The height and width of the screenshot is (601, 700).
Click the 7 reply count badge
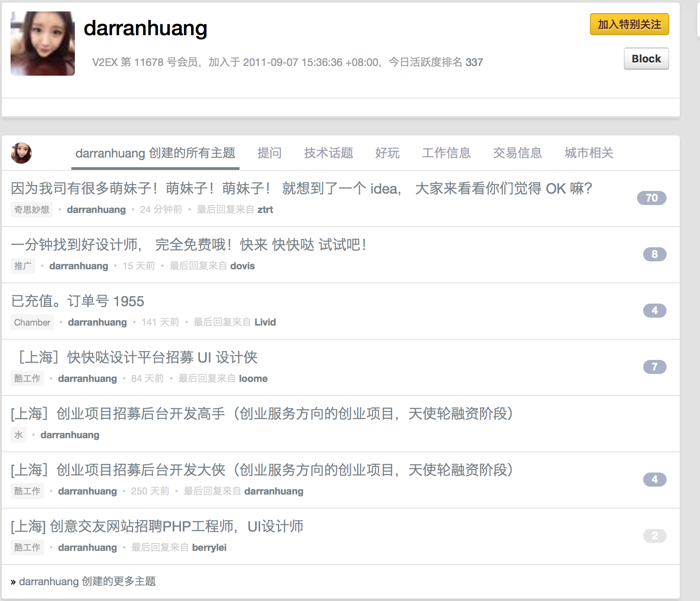[654, 367]
